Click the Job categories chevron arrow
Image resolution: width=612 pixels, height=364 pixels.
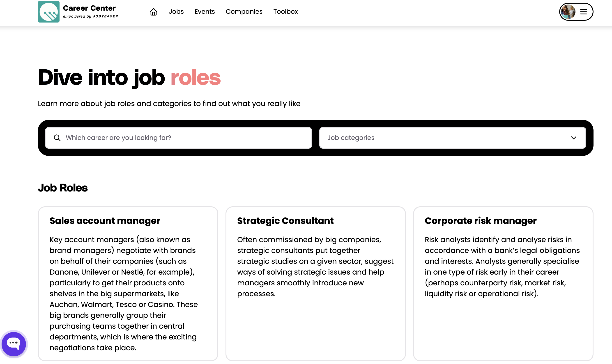[573, 138]
